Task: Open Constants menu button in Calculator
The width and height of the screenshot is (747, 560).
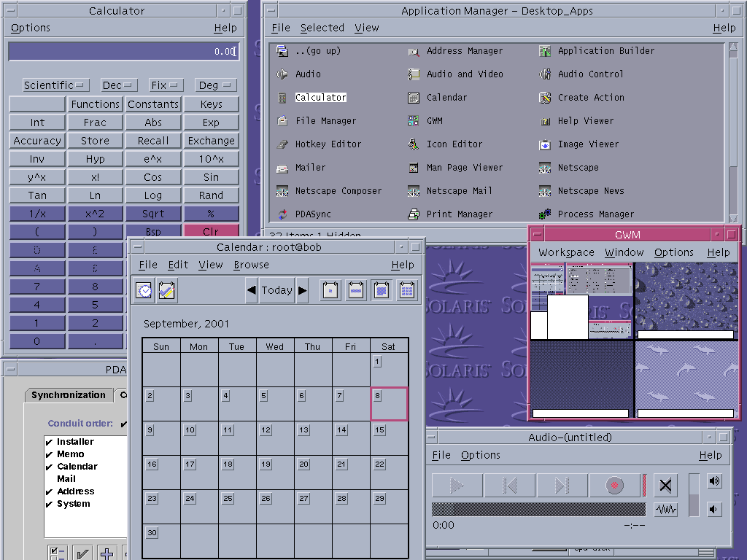Action: point(153,104)
